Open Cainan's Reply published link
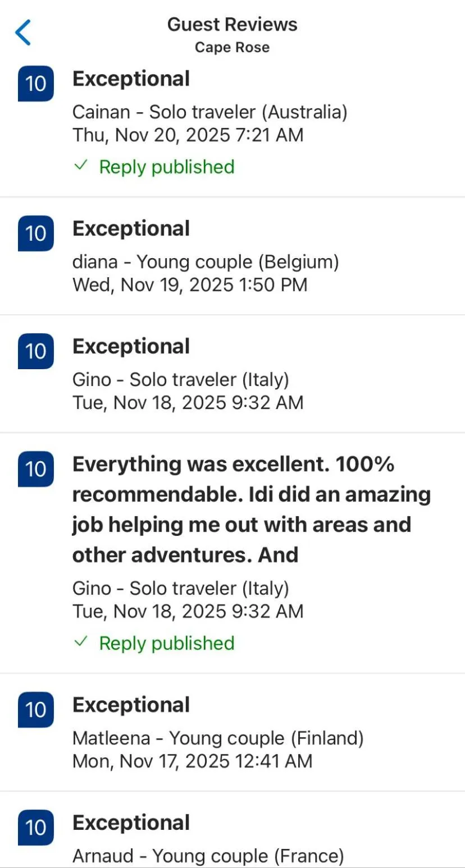Screen dimensions: 465x868 click(x=166, y=167)
